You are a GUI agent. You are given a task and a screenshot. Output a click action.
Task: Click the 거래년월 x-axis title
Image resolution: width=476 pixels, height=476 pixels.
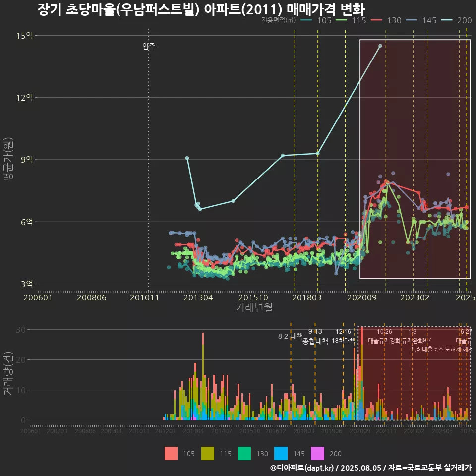(254, 307)
